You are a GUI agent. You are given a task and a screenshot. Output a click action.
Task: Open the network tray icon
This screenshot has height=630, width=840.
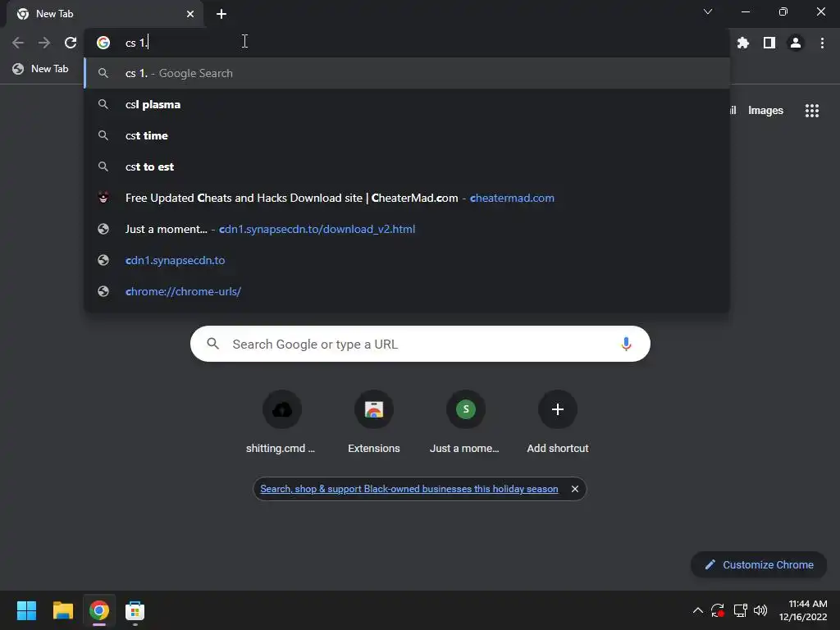[x=741, y=610]
